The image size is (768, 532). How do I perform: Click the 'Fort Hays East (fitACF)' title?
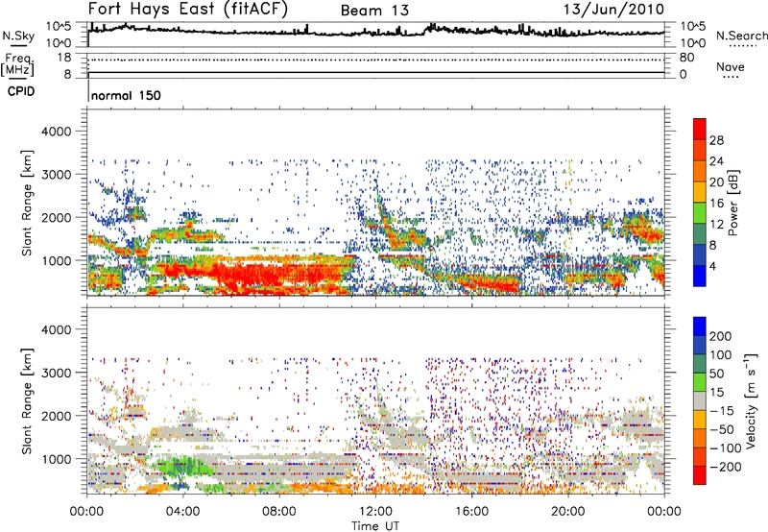[x=188, y=9]
